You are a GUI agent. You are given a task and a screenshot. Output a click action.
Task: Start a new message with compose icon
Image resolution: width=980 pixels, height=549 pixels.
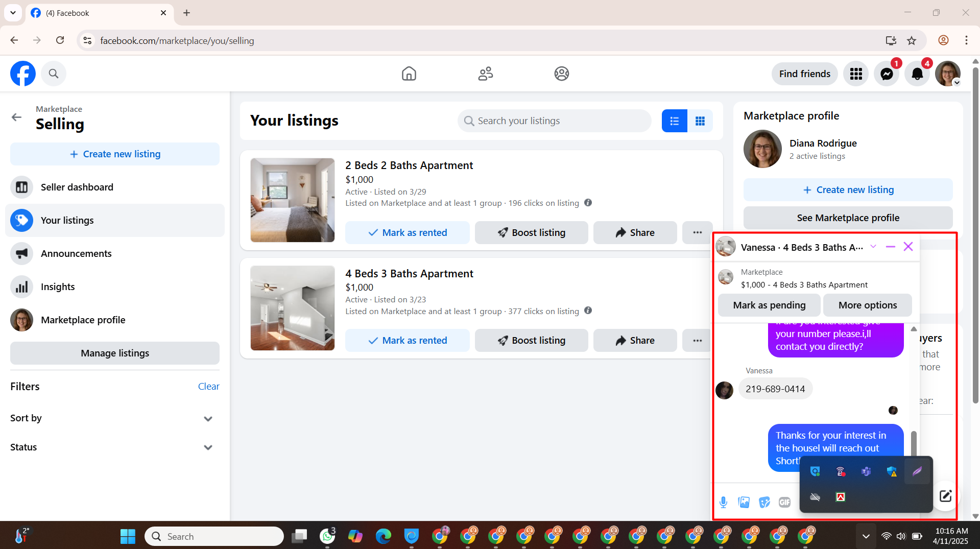[x=945, y=495]
